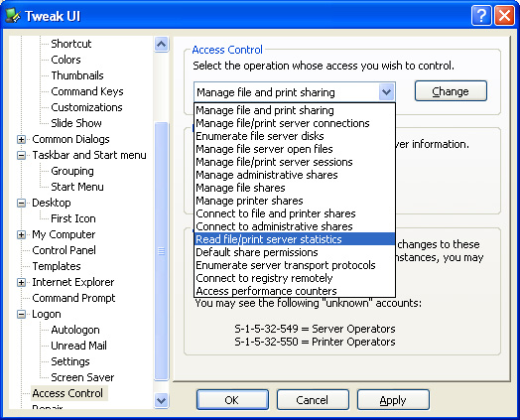Image resolution: width=520 pixels, height=420 pixels.
Task: Open Command Keys tree item
Action: click(87, 91)
